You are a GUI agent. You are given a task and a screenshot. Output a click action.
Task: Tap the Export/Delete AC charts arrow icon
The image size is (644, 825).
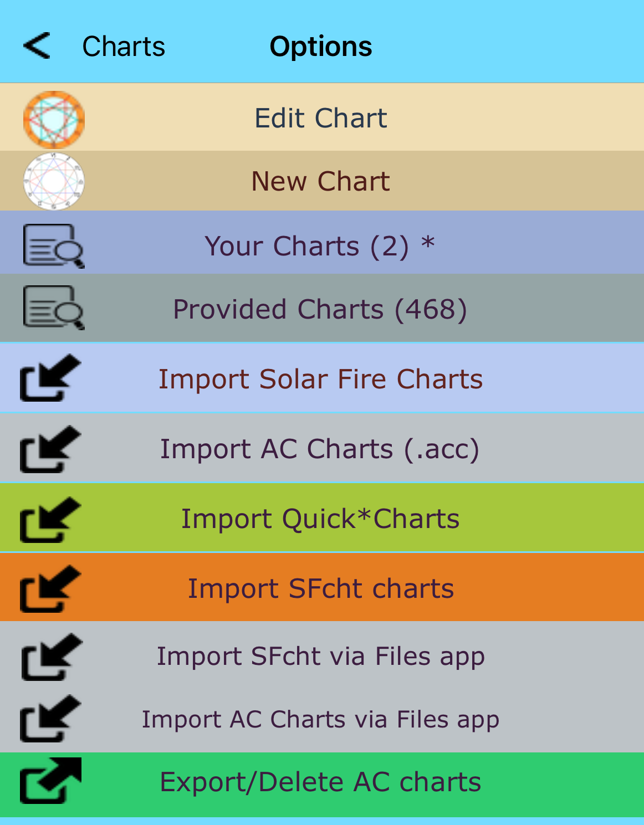click(50, 780)
